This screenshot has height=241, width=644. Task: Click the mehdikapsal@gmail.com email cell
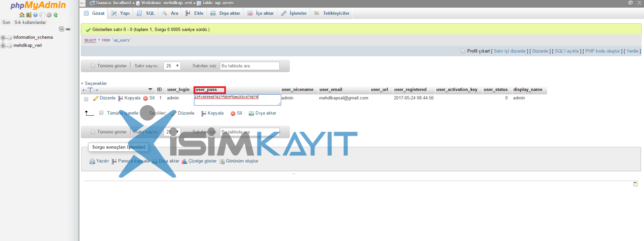click(344, 98)
